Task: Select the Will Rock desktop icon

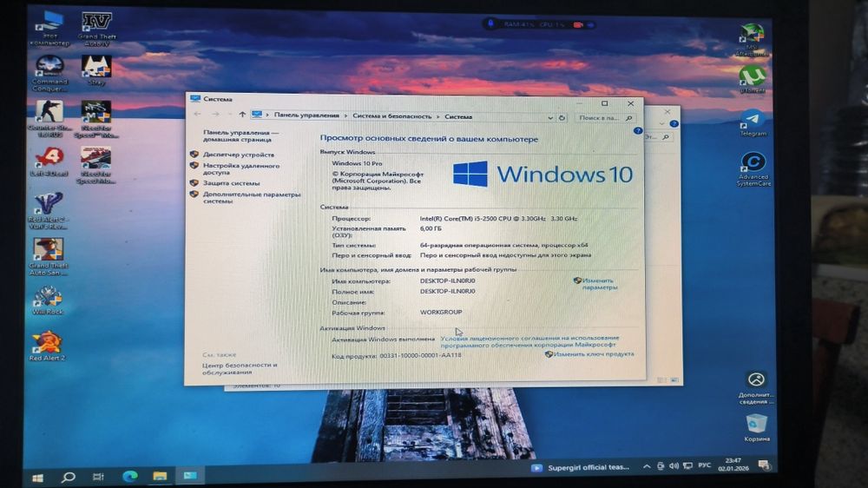Action: click(x=48, y=300)
